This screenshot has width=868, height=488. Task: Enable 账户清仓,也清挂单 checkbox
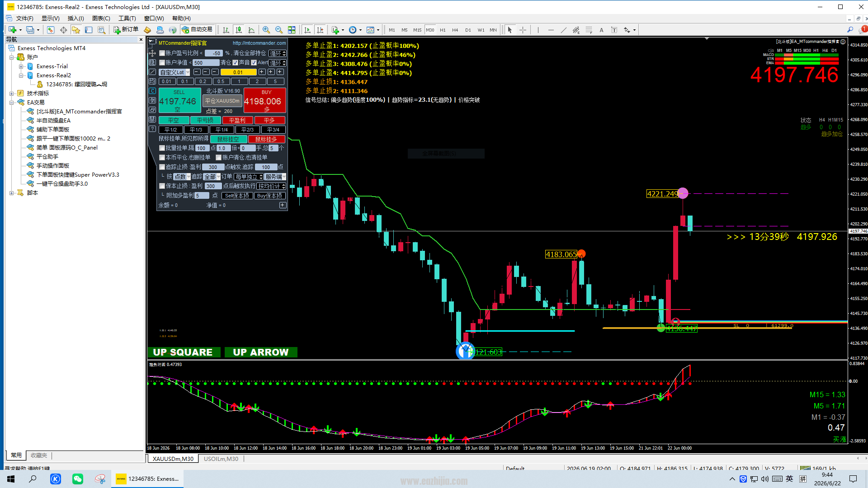click(219, 158)
